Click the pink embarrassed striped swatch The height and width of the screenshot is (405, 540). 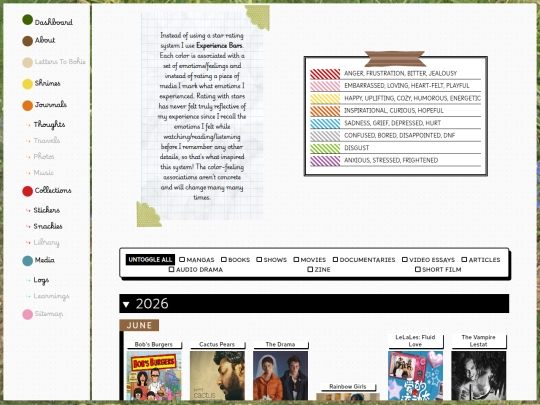pyautogui.click(x=325, y=86)
